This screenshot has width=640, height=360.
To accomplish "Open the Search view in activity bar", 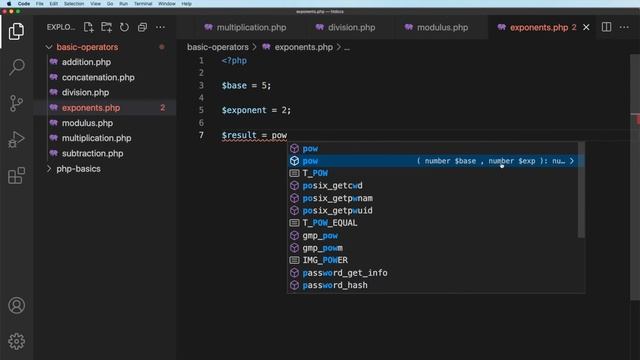I will click(x=16, y=67).
